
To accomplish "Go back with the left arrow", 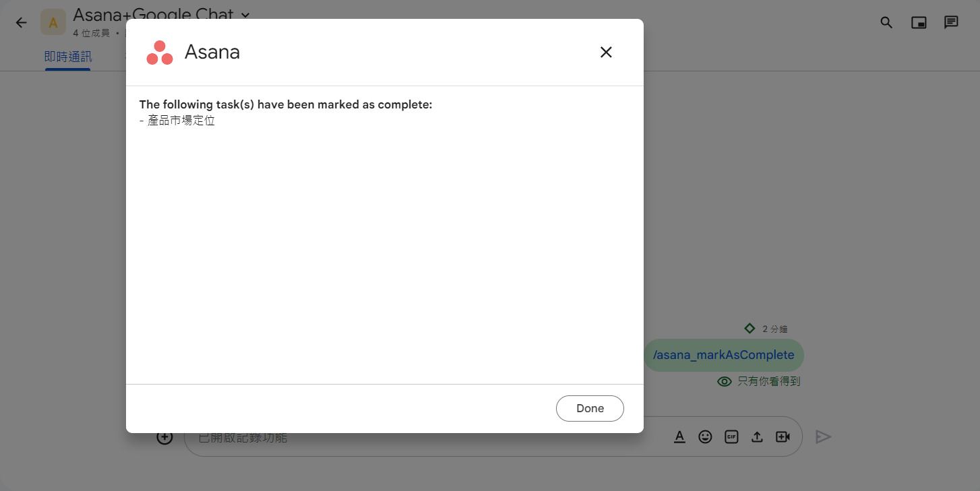I will [22, 22].
